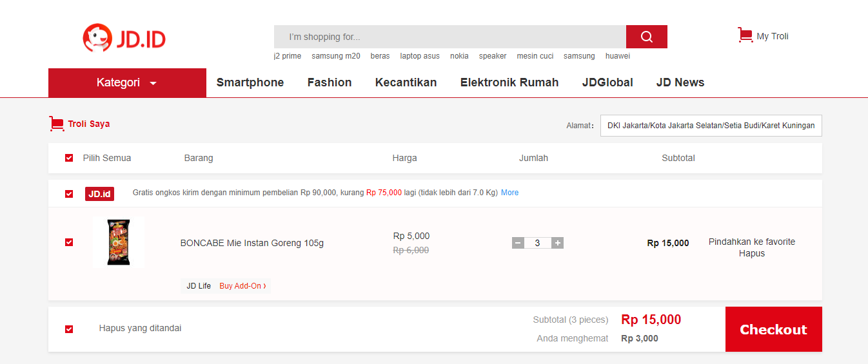Open the JD.ID home logo
868x364 pixels.
(x=124, y=38)
